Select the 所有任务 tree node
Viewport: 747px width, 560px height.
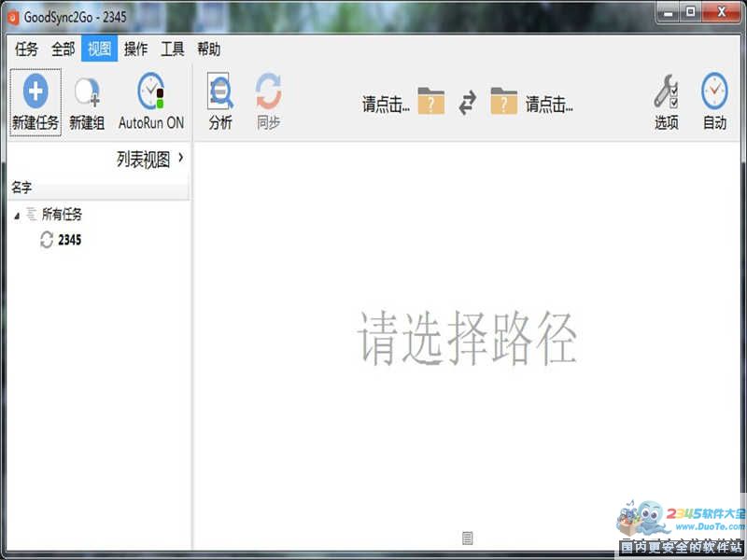point(62,215)
